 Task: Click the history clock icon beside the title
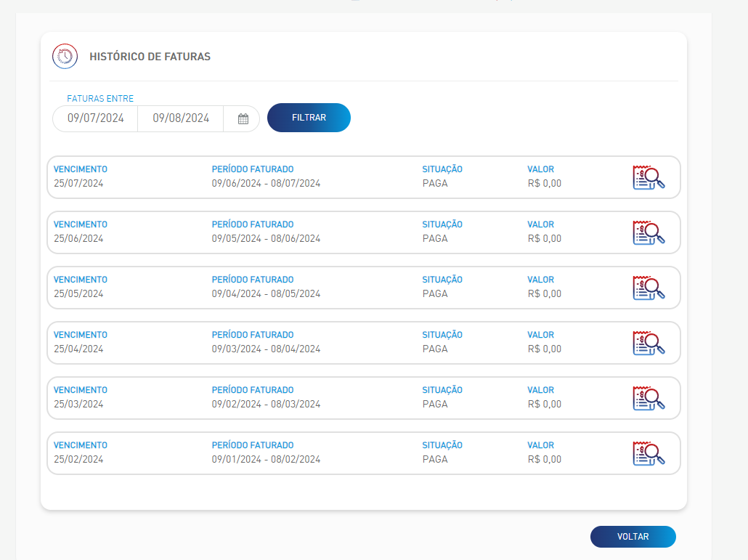[65, 56]
